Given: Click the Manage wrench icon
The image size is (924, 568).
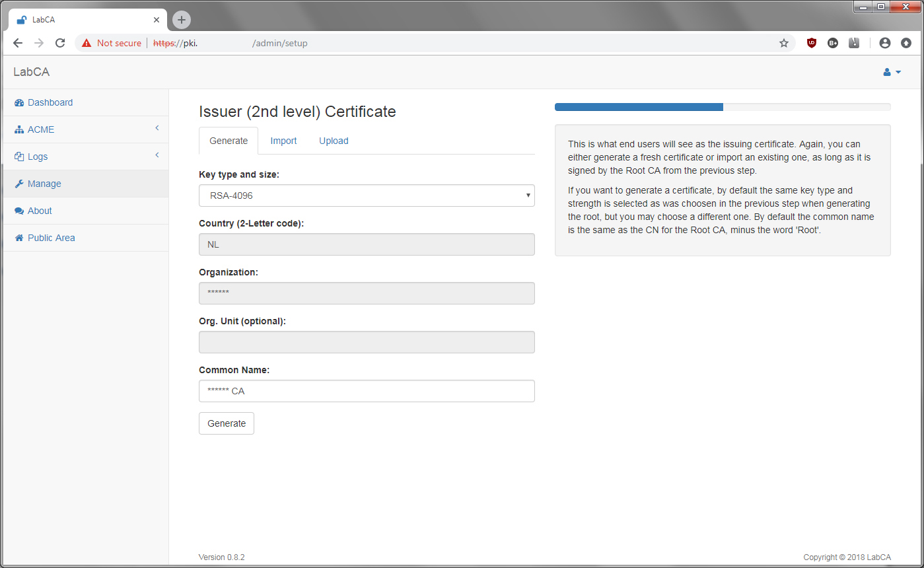Looking at the screenshot, I should tap(18, 184).
